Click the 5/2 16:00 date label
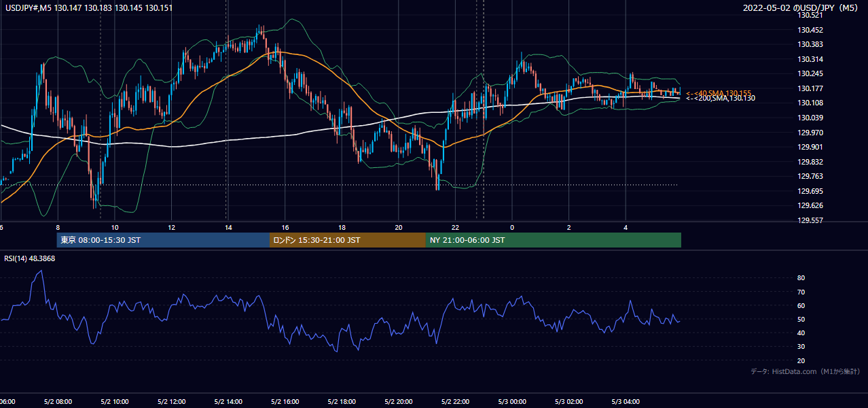The height and width of the screenshot is (408, 868). click(285, 402)
